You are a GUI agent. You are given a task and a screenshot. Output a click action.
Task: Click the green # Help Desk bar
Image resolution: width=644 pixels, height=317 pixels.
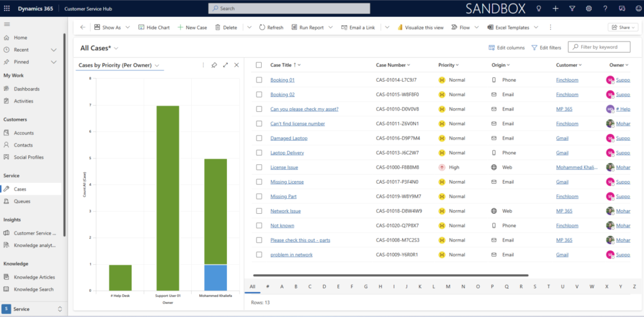click(x=120, y=278)
